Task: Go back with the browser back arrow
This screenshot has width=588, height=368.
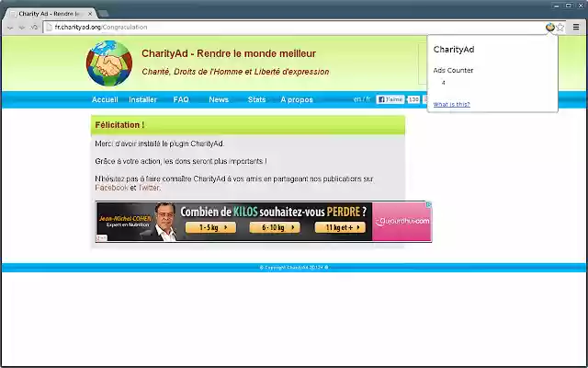Action: pos(10,28)
